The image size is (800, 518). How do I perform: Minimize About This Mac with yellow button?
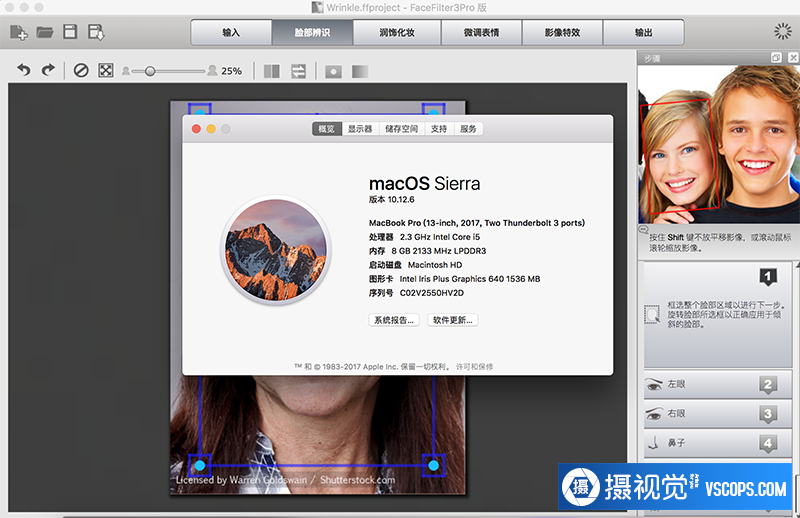pos(211,129)
